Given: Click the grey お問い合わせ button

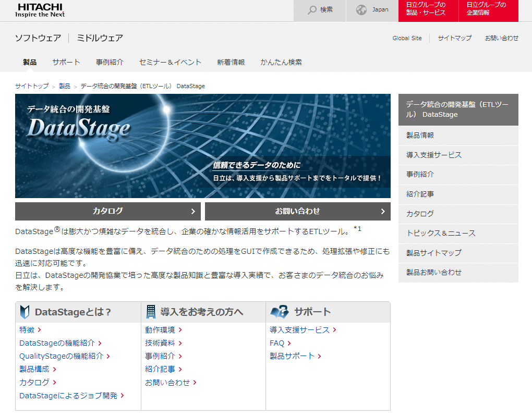Looking at the screenshot, I should click(297, 212).
